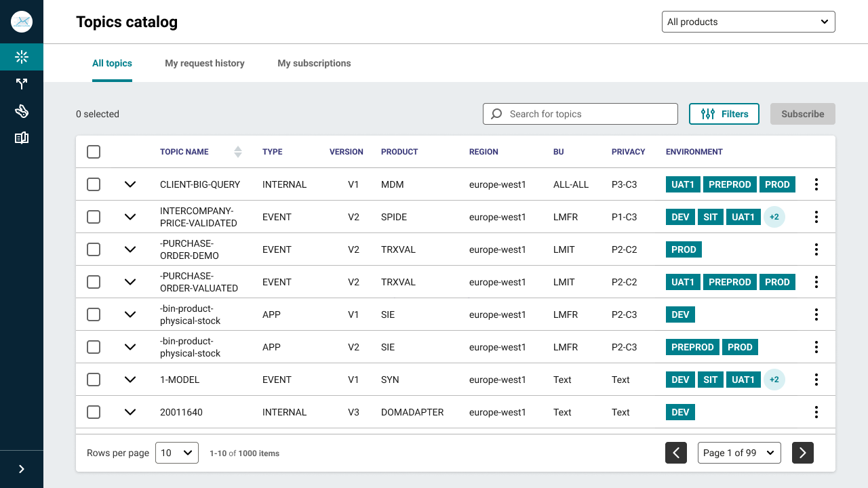Go to the next page arrow
Screen dimensions: 868x488
[803, 453]
